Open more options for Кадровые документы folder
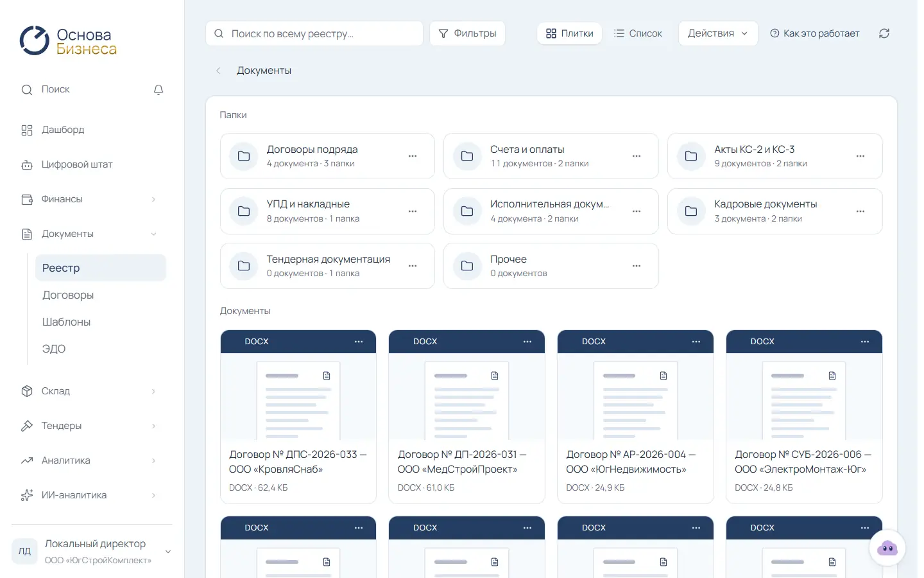924x578 pixels. pos(860,211)
